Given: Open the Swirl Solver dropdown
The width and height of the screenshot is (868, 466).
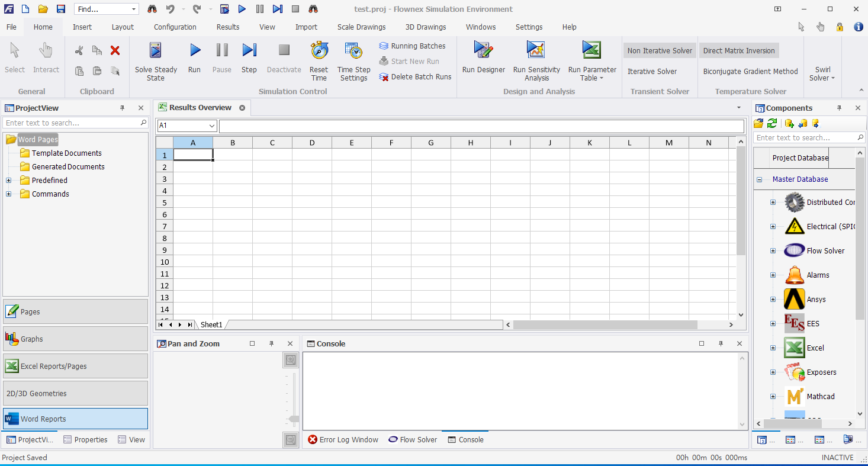Looking at the screenshot, I should click(x=821, y=74).
